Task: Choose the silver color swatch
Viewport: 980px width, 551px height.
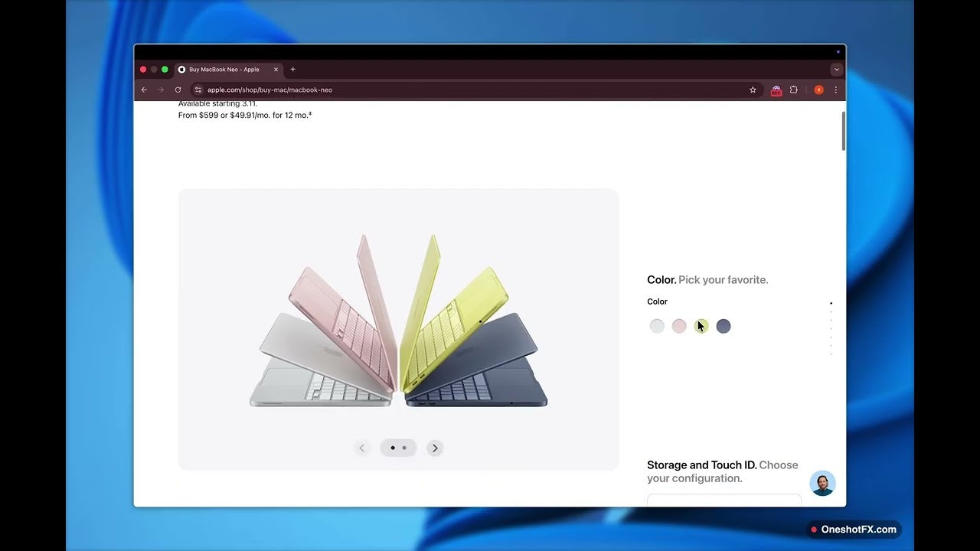Action: click(657, 326)
